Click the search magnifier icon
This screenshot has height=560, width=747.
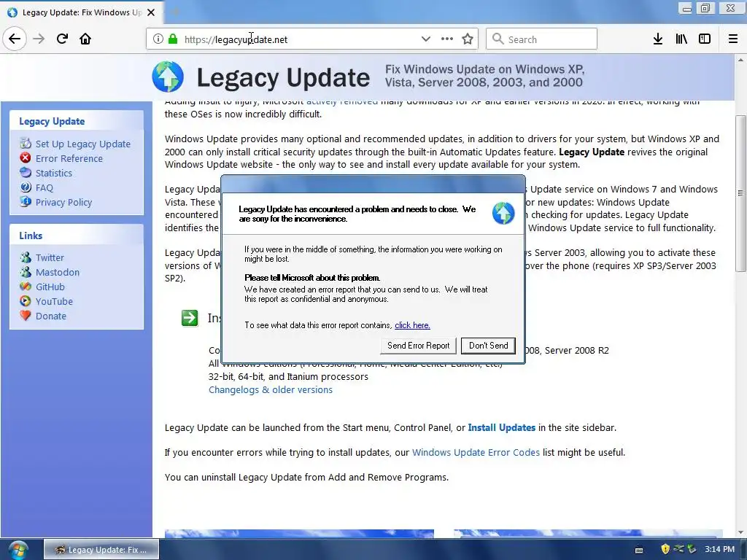[498, 39]
